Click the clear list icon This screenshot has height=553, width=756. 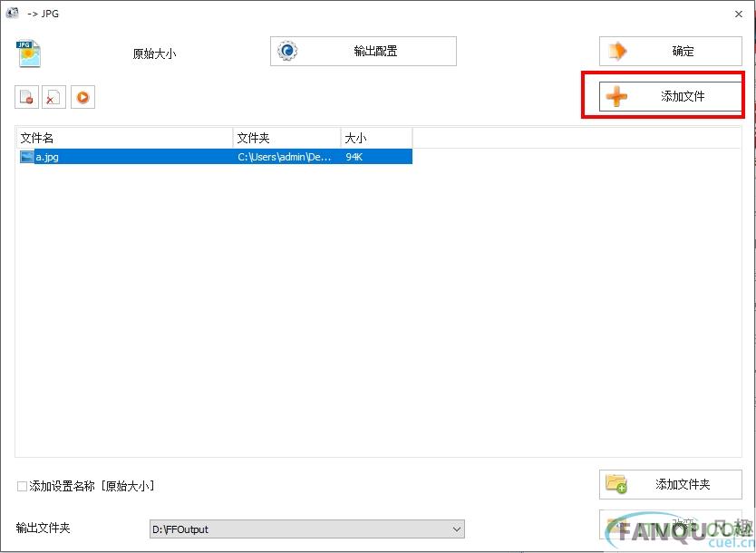pyautogui.click(x=53, y=97)
